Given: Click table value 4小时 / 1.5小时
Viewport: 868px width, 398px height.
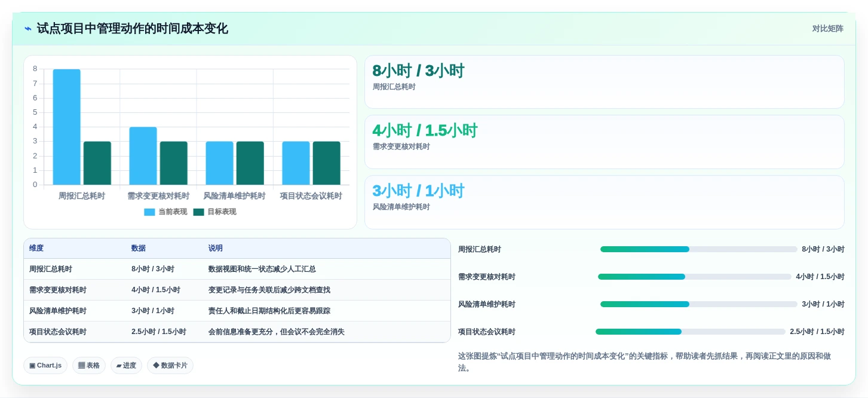Looking at the screenshot, I should (156, 290).
